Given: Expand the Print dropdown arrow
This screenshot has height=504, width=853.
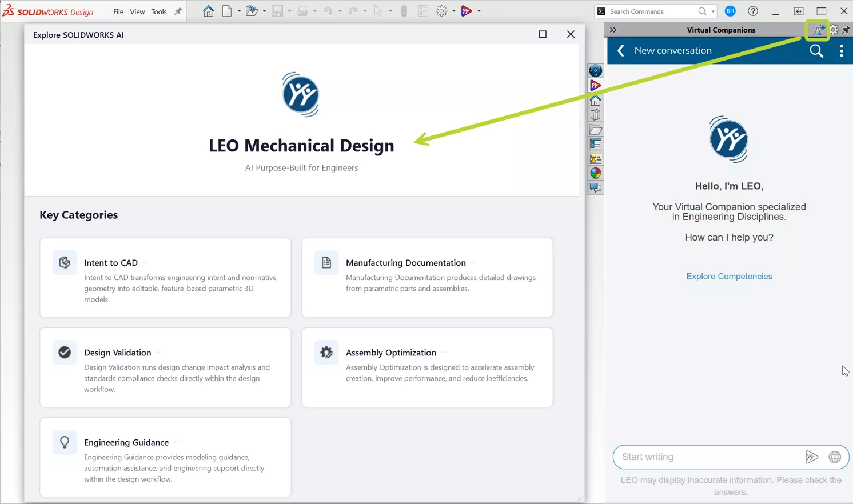Looking at the screenshot, I should tap(314, 11).
